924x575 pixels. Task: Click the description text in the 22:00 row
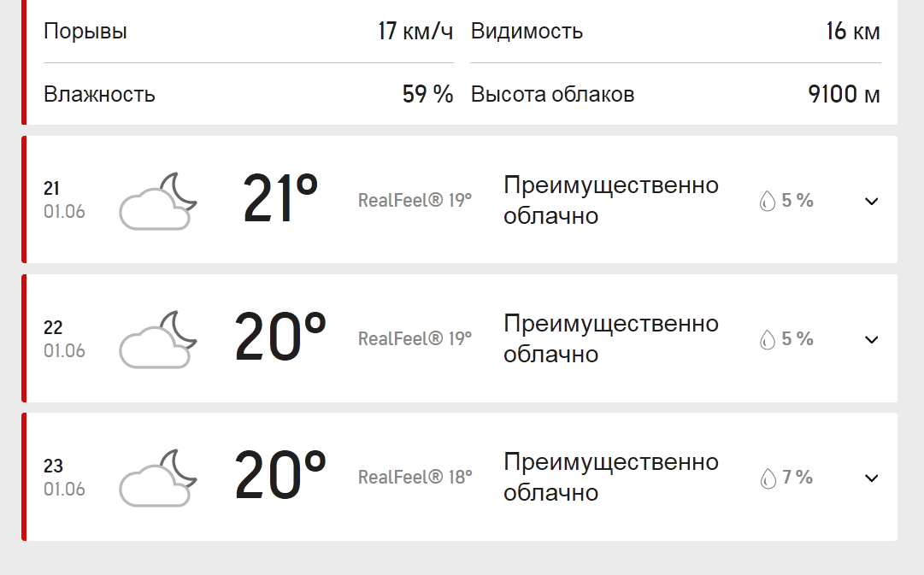tap(610, 339)
